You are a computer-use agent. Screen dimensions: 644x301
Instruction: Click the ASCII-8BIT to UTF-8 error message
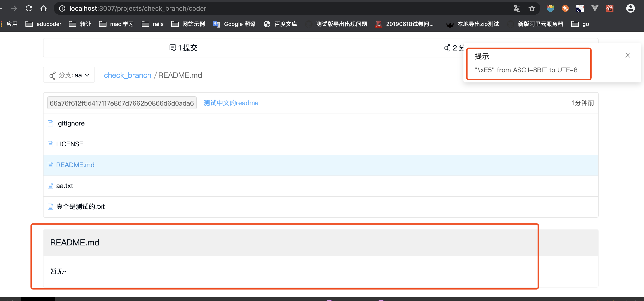click(x=526, y=70)
